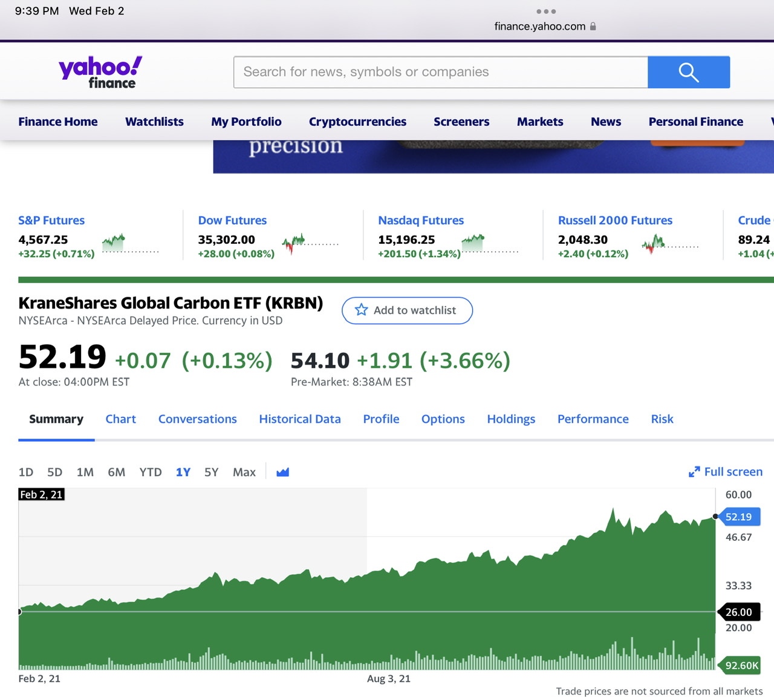Viewport: 774px width, 700px height.
Task: Click the blue magnifier search button
Action: [689, 72]
